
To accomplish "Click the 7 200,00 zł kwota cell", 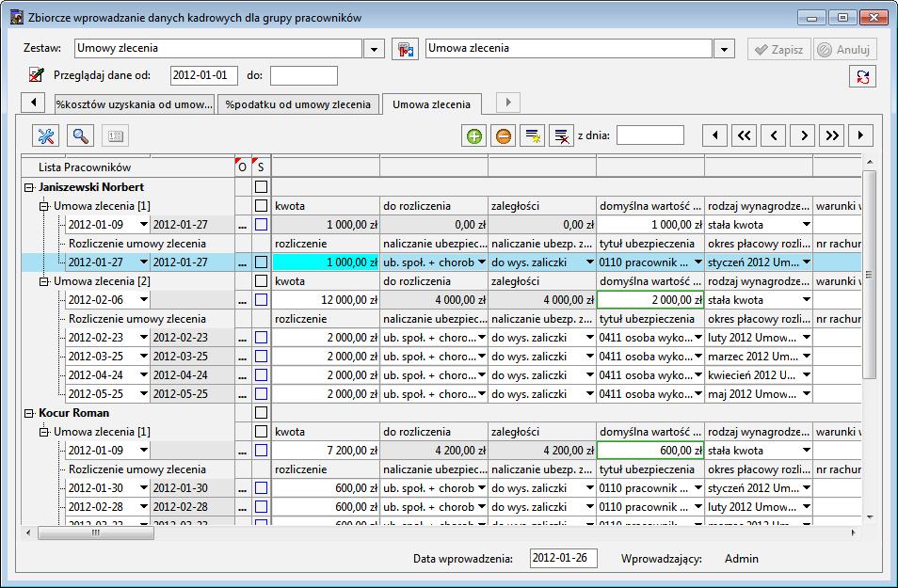I will coord(326,451).
